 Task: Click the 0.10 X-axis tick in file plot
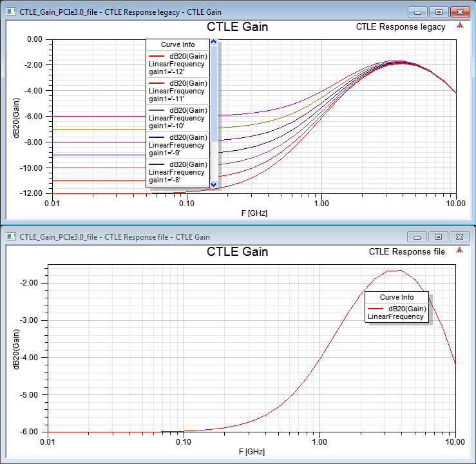pos(184,441)
